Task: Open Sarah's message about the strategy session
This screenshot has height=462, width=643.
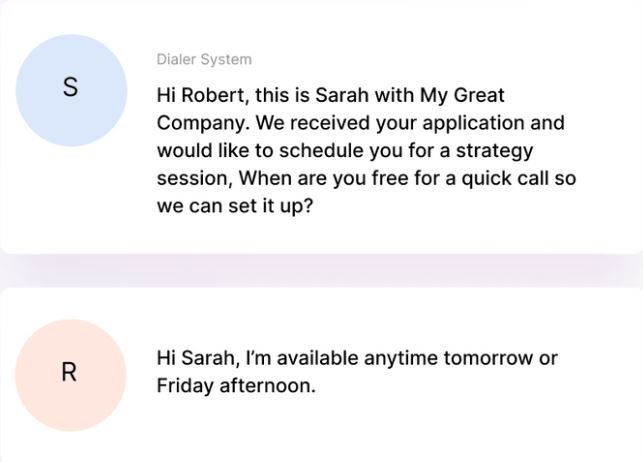Action: coord(366,150)
